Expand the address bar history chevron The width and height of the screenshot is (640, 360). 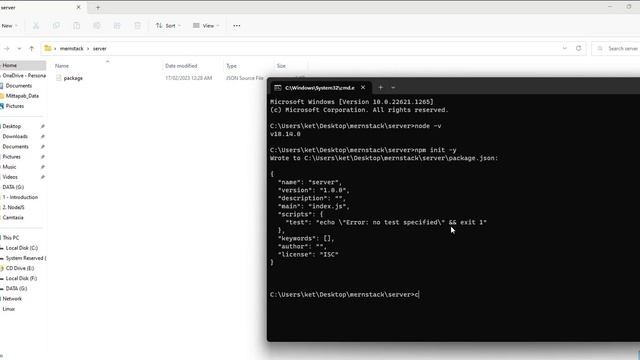(x=564, y=48)
